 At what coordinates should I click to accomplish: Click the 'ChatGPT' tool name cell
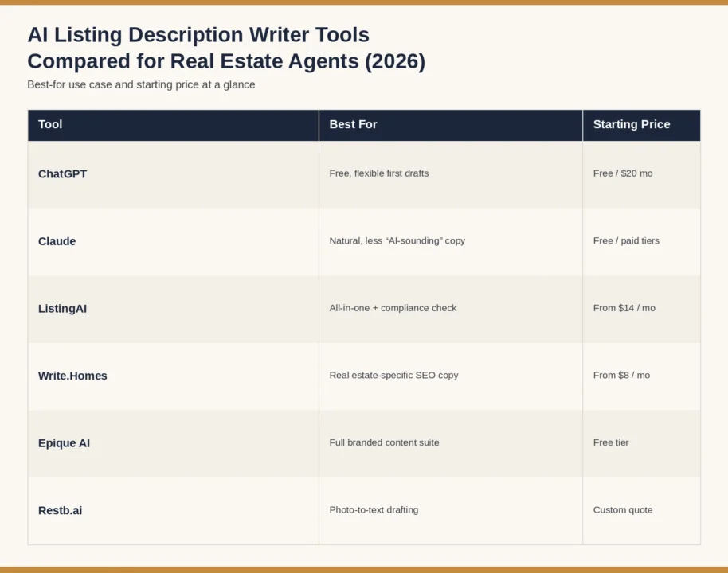click(x=173, y=174)
